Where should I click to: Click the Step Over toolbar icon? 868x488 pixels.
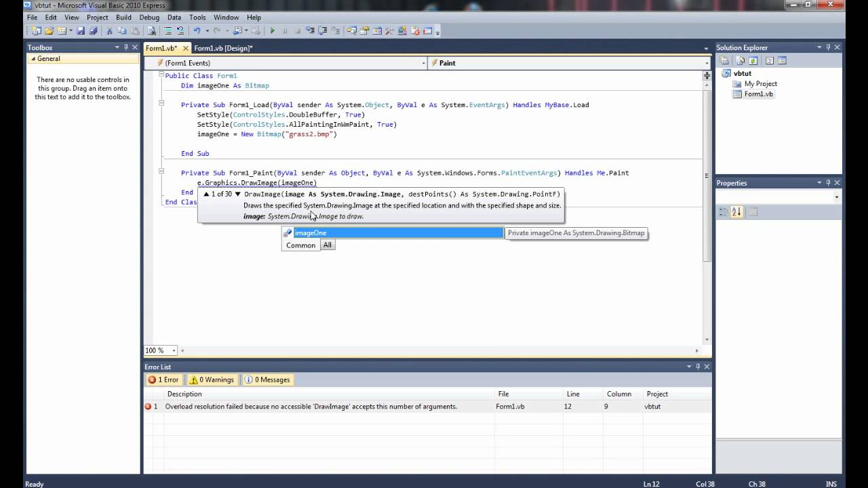coord(323,30)
